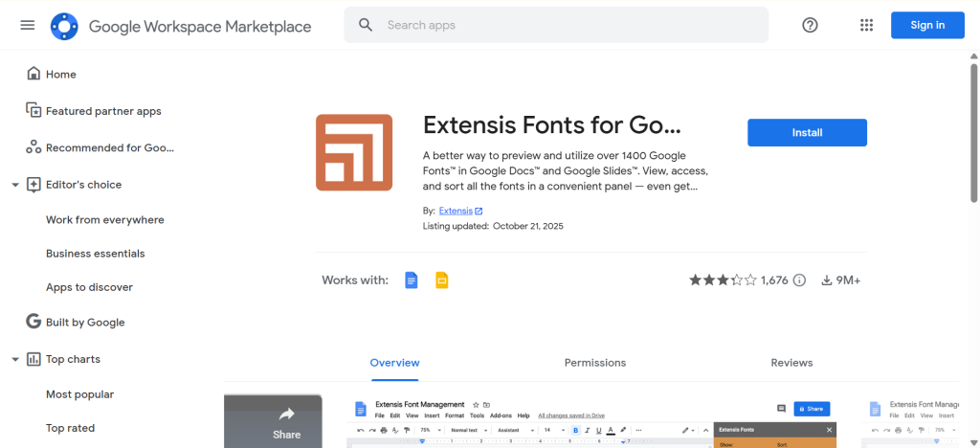The width and height of the screenshot is (980, 448).
Task: Open the Google apps grid launcher
Action: point(866,25)
